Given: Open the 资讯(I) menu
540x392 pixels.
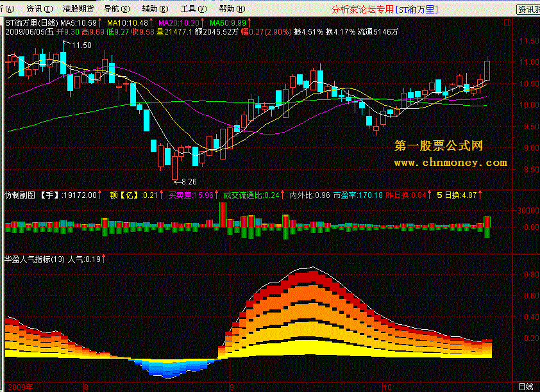Looking at the screenshot, I should [40, 9].
